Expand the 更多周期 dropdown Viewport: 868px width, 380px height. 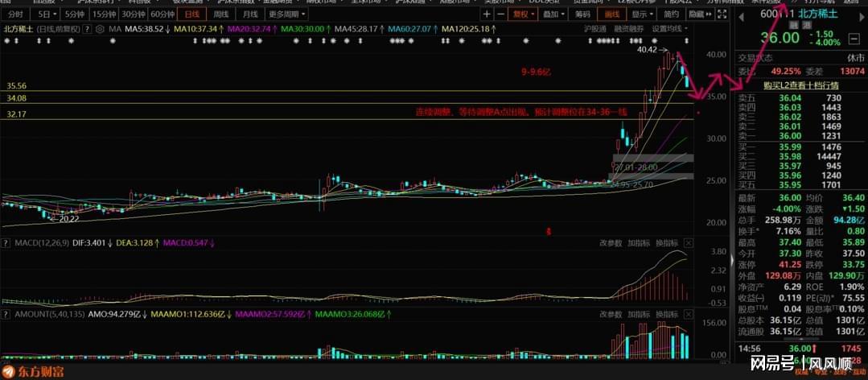[287, 14]
